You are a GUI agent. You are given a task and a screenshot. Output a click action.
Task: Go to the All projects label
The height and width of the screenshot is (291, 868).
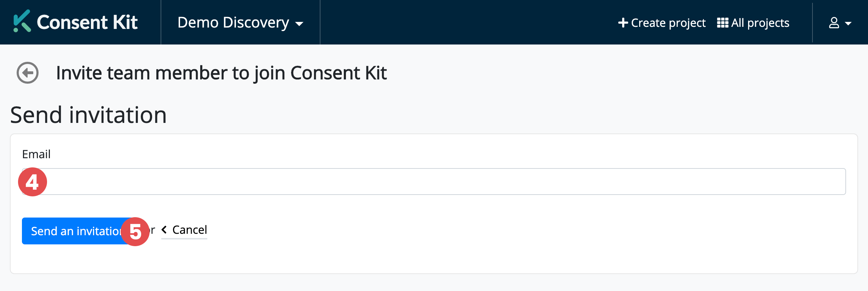[760, 23]
